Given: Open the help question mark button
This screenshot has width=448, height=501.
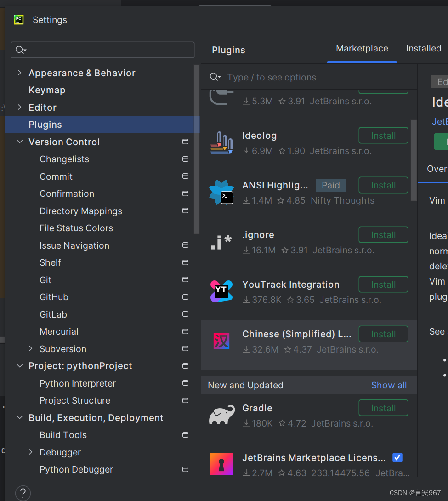Looking at the screenshot, I should [23, 493].
